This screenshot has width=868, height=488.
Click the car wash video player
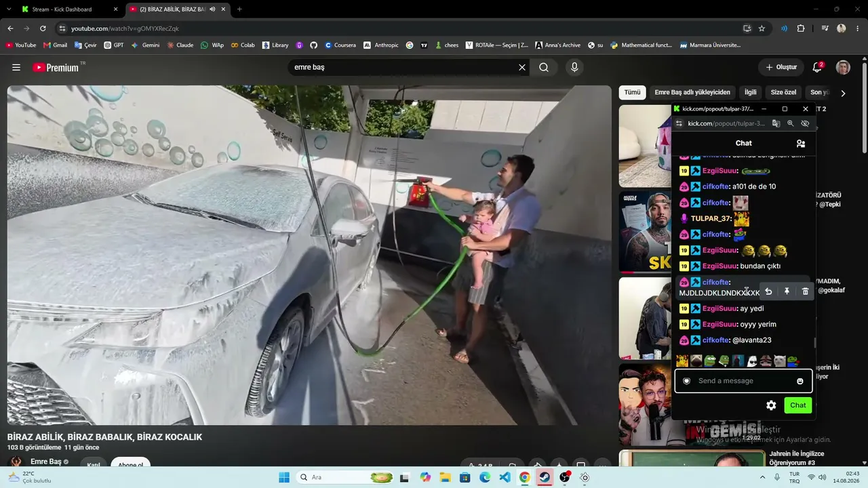(309, 255)
